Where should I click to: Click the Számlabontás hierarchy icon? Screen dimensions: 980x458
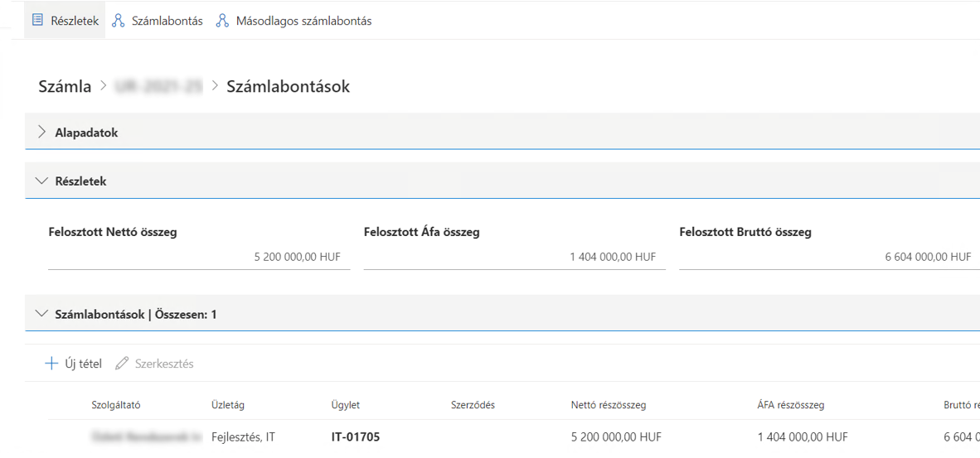click(x=119, y=21)
